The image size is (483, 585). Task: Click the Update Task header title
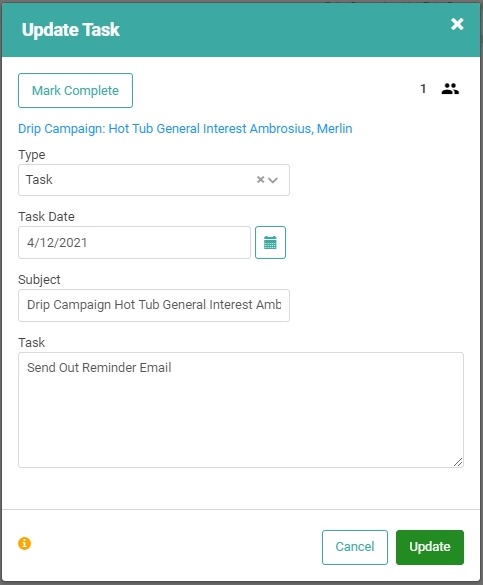70,29
